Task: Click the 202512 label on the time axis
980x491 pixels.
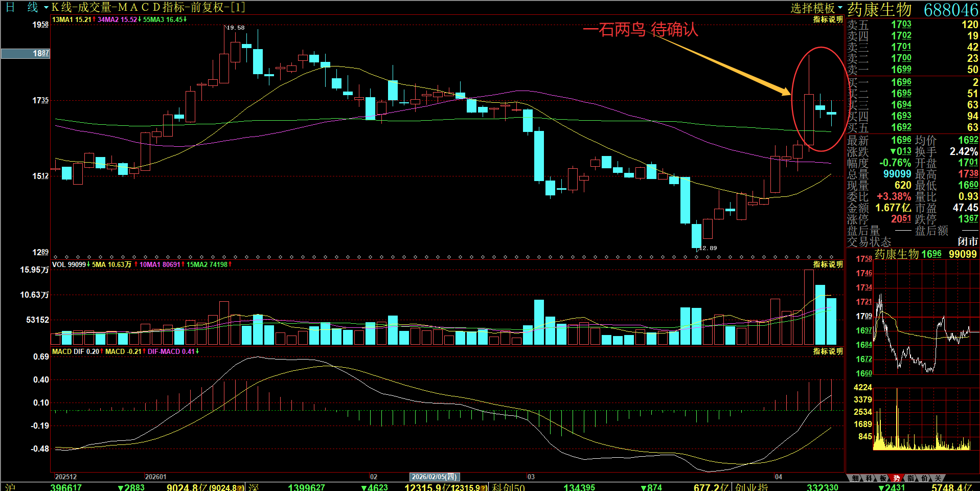Action: tap(66, 477)
